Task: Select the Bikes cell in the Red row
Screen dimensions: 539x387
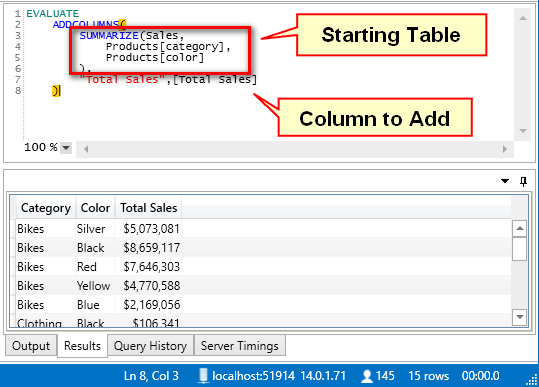Action: coord(45,267)
